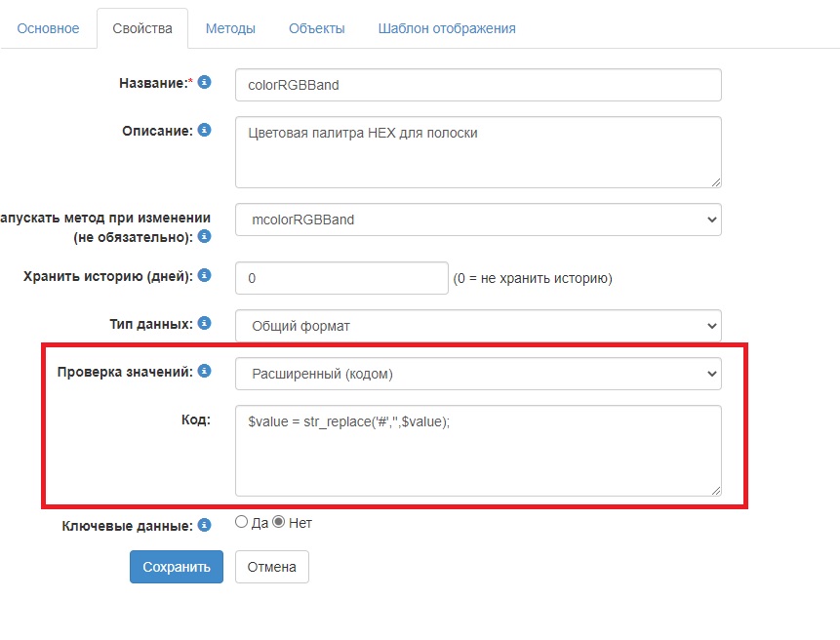
Task: Open the Расширенный (кодом) validation dropdown
Action: click(478, 373)
